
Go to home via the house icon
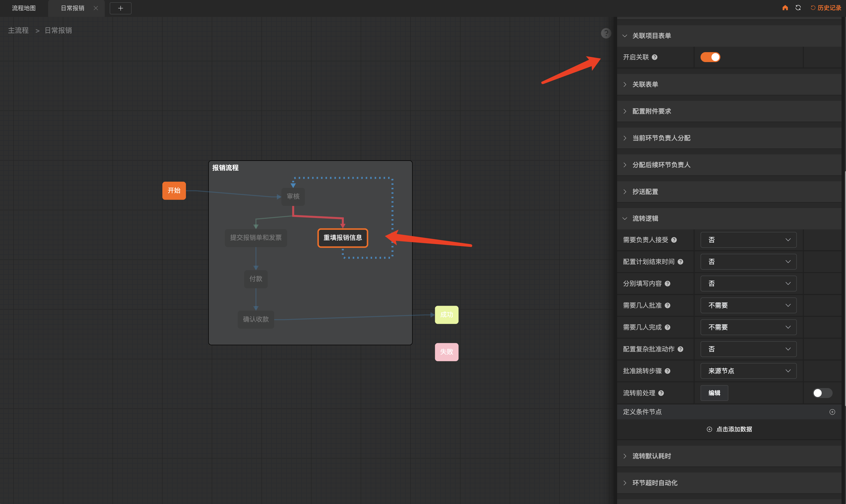coord(785,8)
